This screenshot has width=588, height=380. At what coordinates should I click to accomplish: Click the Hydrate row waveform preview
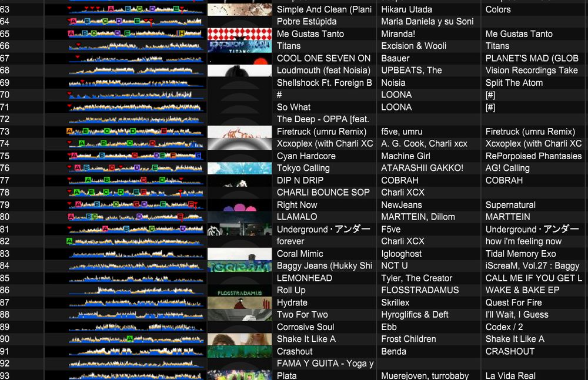(x=136, y=302)
